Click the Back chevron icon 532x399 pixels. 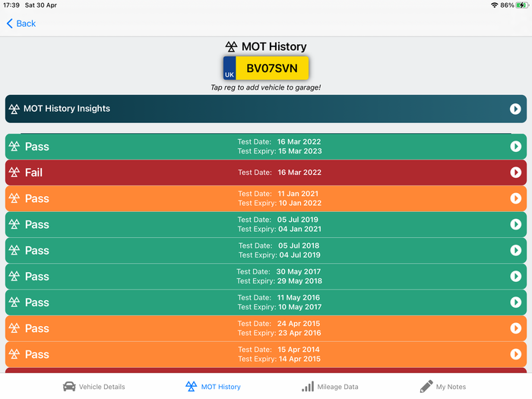[x=9, y=24]
